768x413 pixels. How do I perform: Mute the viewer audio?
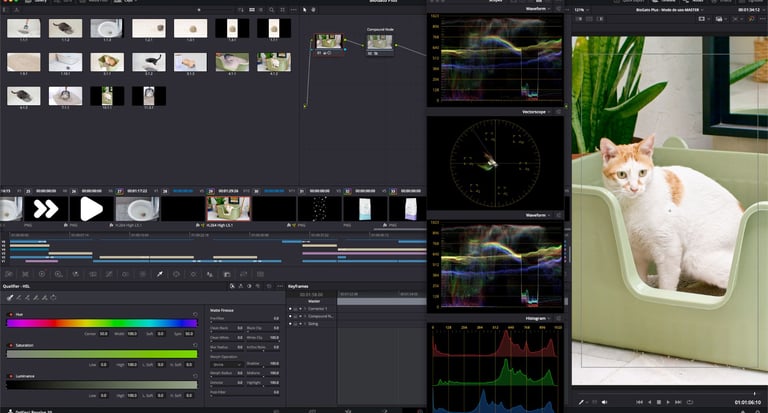(604, 402)
